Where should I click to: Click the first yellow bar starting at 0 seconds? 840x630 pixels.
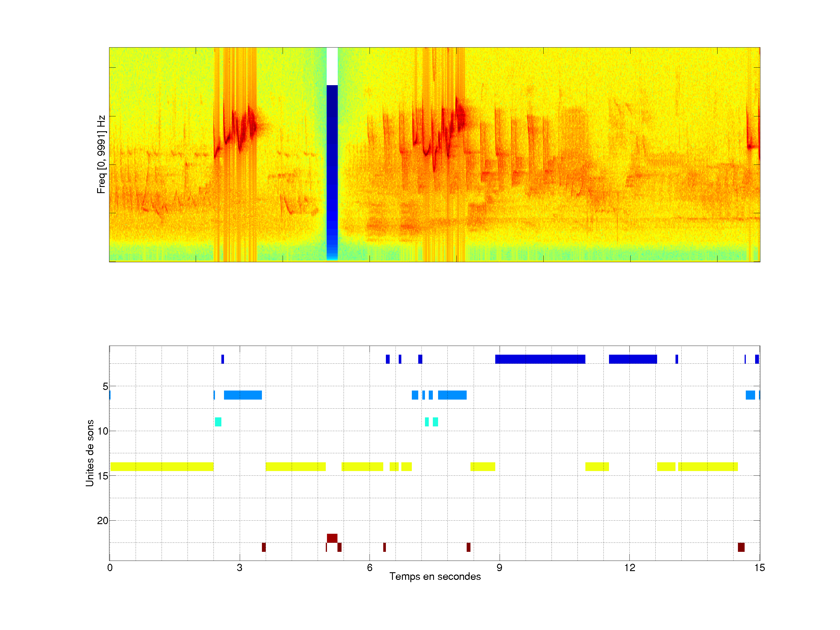click(162, 467)
